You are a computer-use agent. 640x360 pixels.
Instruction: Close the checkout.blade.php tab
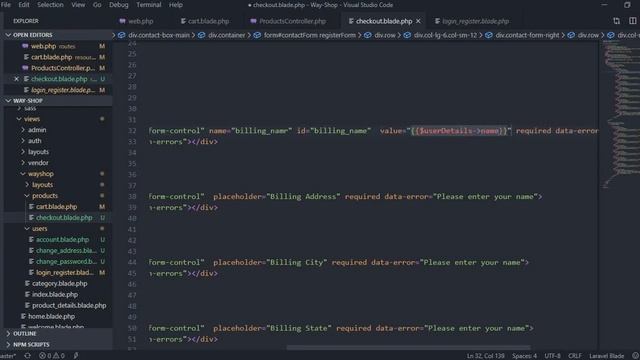pyautogui.click(x=418, y=21)
